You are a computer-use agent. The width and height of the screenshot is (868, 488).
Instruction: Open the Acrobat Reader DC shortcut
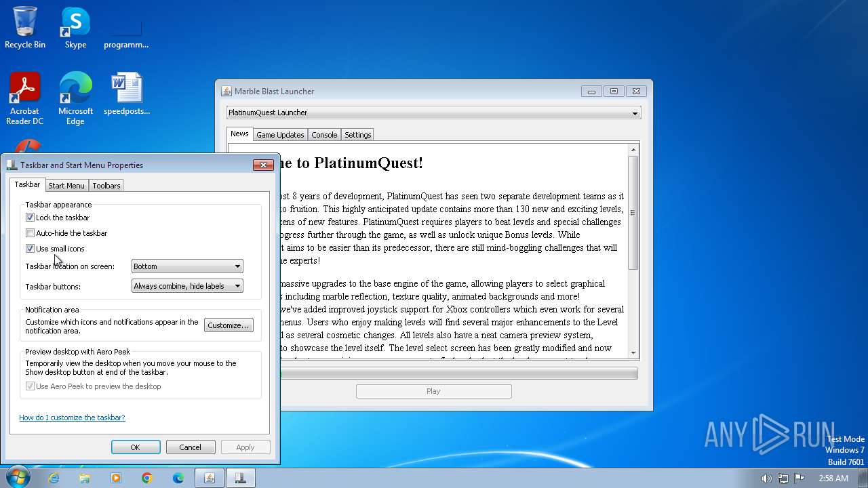click(x=25, y=98)
